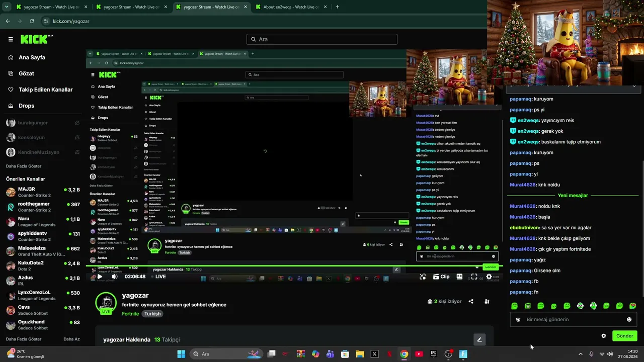Show more followed channels (Daha Fazla Göster)
The image size is (644, 362).
pyautogui.click(x=24, y=166)
